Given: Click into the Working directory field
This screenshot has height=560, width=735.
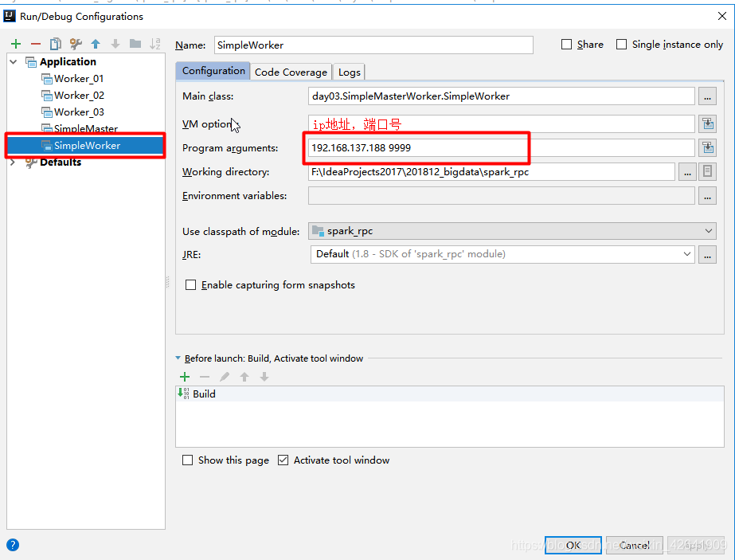Looking at the screenshot, I should (491, 171).
